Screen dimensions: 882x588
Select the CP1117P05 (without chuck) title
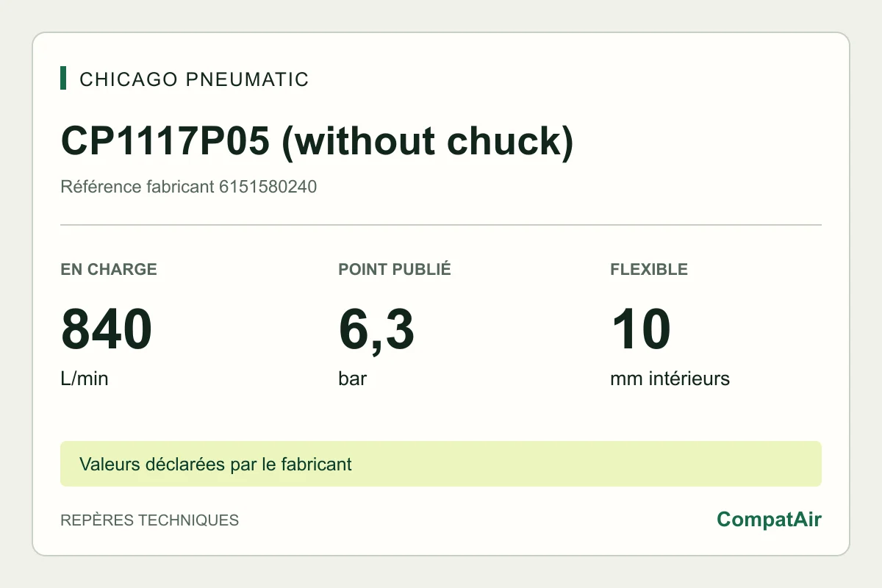point(317,141)
